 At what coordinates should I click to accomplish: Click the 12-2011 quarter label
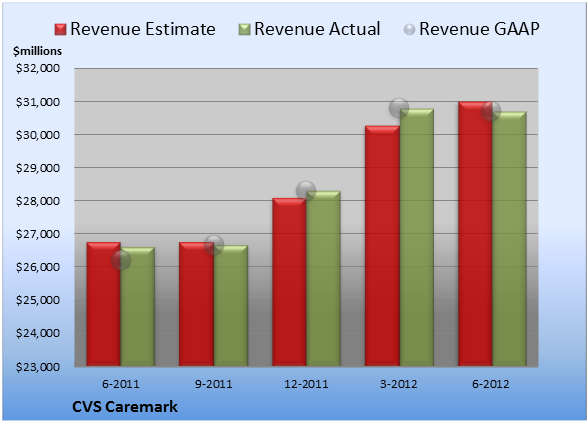pos(306,384)
